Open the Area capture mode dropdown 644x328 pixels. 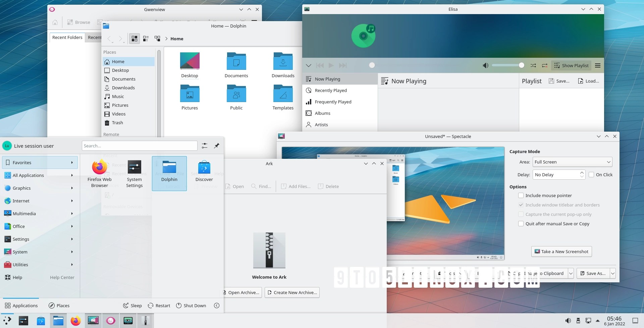coord(573,162)
